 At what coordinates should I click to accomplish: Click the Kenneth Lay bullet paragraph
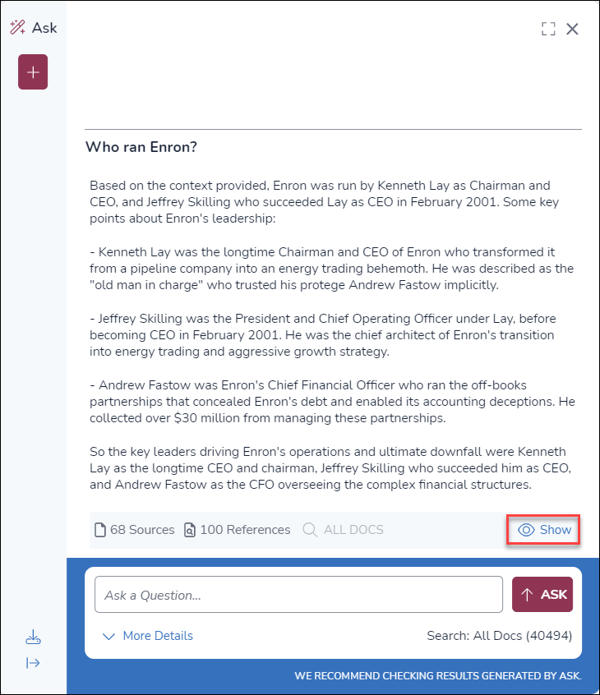pyautogui.click(x=330, y=268)
